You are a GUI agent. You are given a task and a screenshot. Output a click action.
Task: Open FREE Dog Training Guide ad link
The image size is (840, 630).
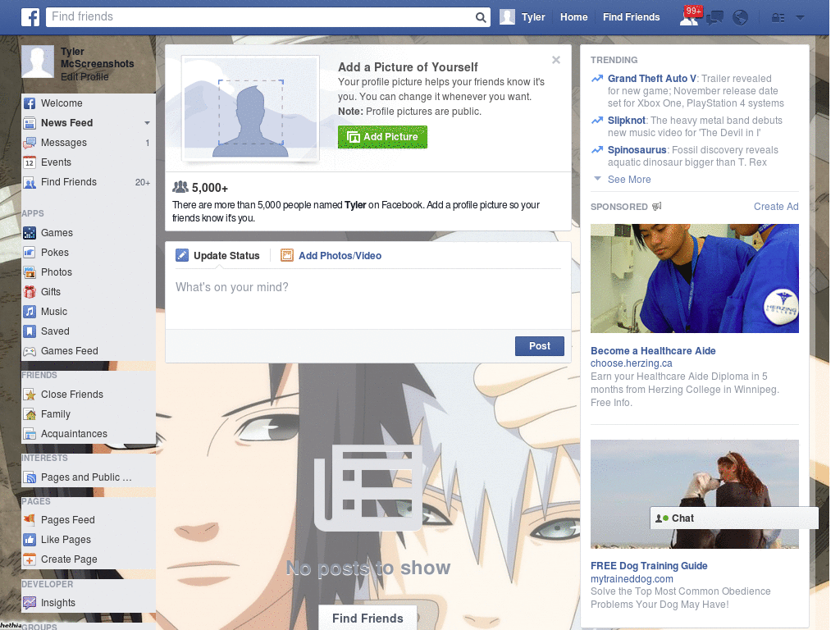649,566
